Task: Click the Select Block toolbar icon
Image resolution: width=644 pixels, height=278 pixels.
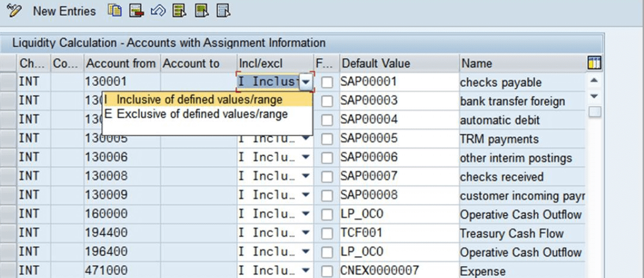Action: pyautogui.click(x=201, y=11)
